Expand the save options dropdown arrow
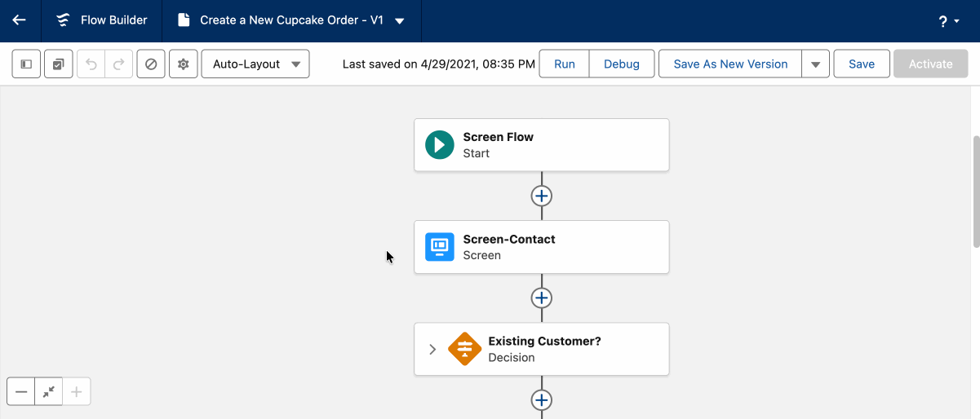This screenshot has width=980, height=419. (815, 64)
